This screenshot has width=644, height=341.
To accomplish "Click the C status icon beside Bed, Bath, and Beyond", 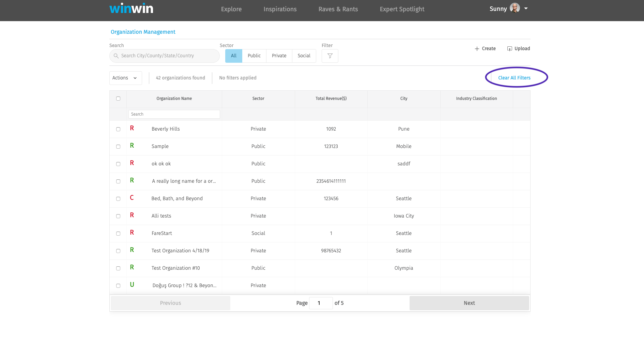I will coord(132,198).
